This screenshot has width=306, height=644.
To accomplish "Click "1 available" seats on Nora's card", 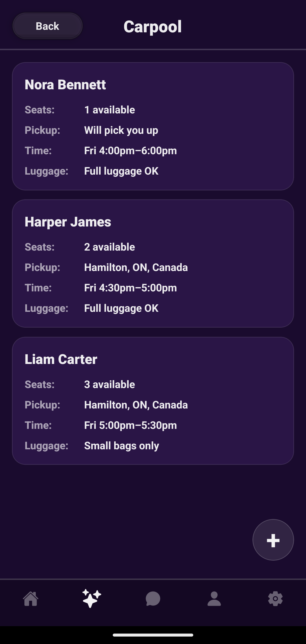I will point(109,110).
